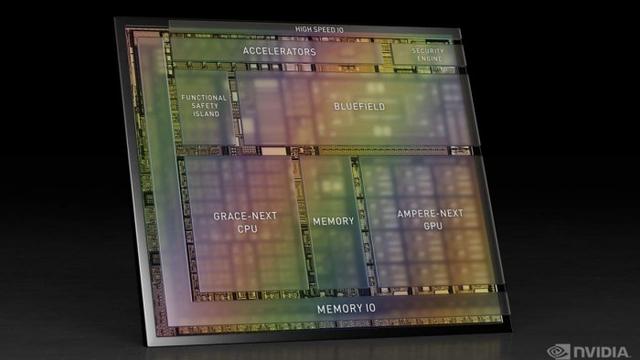Viewport: 640px width, 360px height.
Task: Click the yellow grid block beside SECURITY ENGINE
Action: (x=386, y=52)
